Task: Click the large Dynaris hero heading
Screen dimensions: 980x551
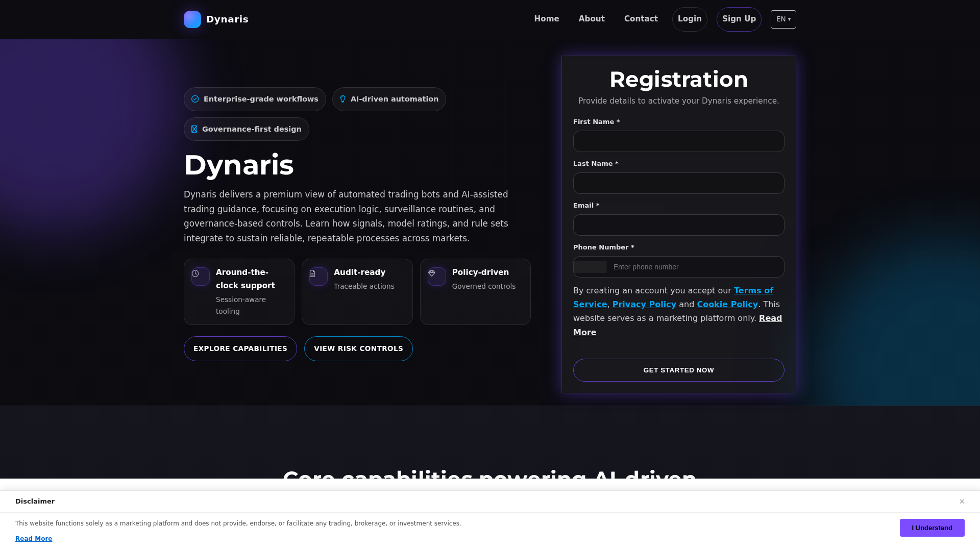Action: [239, 165]
